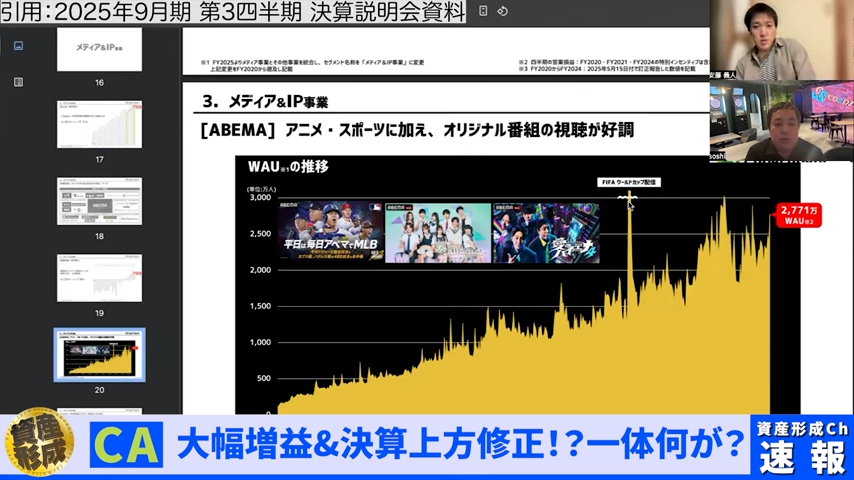Viewport: 854px width, 480px height.
Task: Click page number label 19
Action: tap(99, 313)
